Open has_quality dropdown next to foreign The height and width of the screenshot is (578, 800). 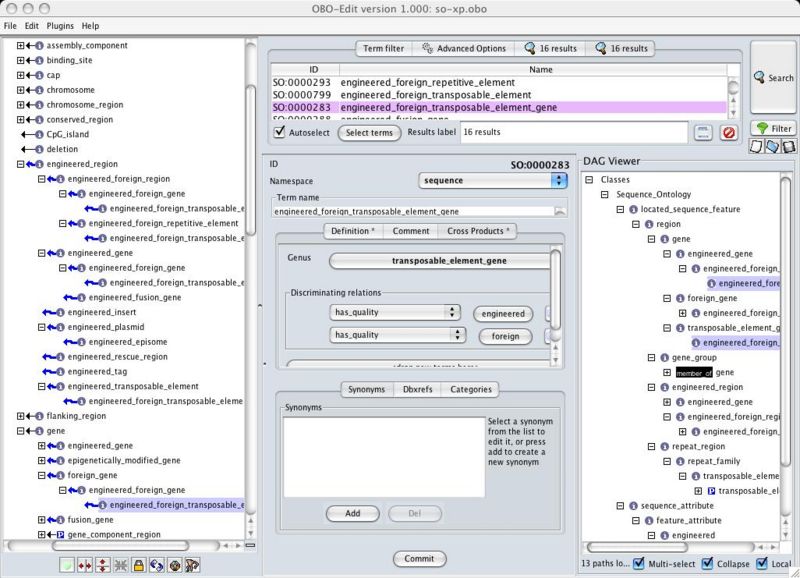[397, 335]
